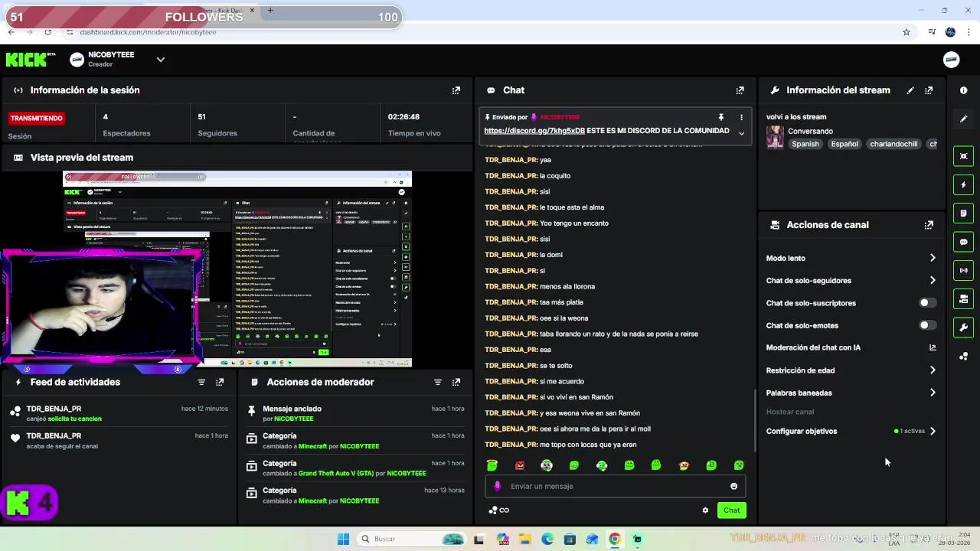Image resolution: width=980 pixels, height=551 pixels.
Task: Click the pencil icon in right sidebar
Action: click(963, 119)
